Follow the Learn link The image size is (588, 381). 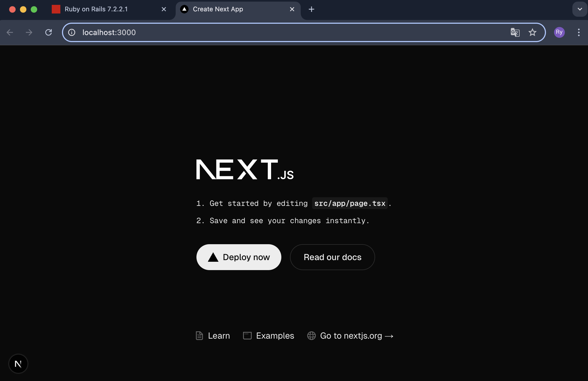(x=213, y=336)
